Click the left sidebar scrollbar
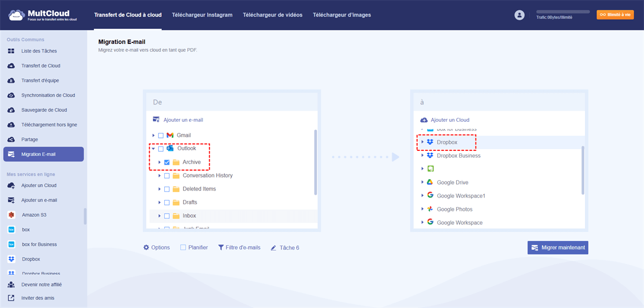The width and height of the screenshot is (644, 308). tap(85, 216)
